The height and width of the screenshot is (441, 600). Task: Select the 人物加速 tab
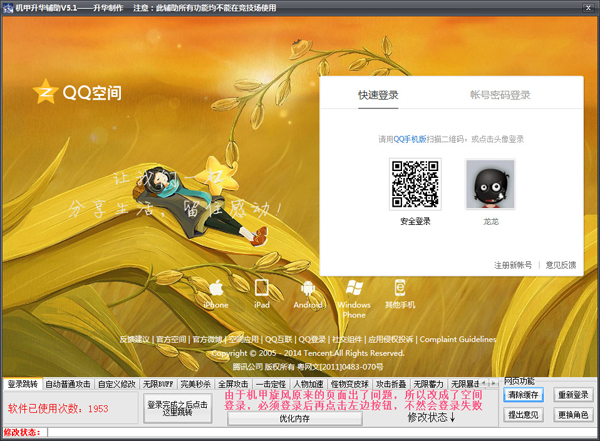coord(308,384)
